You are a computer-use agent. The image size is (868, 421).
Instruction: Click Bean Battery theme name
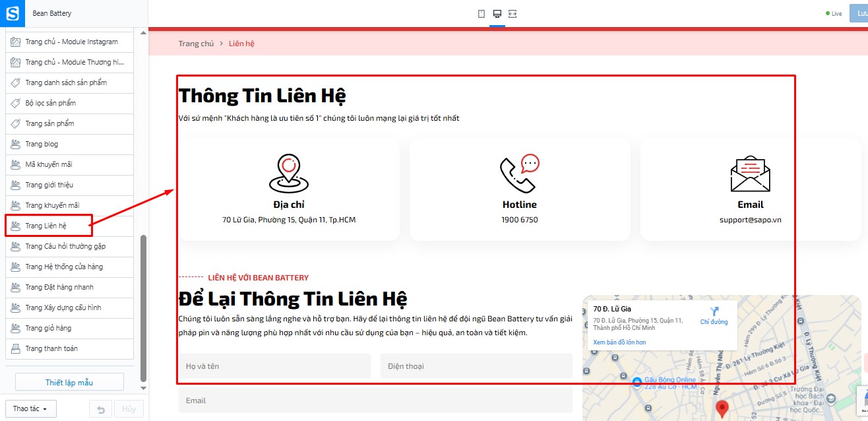coord(52,13)
